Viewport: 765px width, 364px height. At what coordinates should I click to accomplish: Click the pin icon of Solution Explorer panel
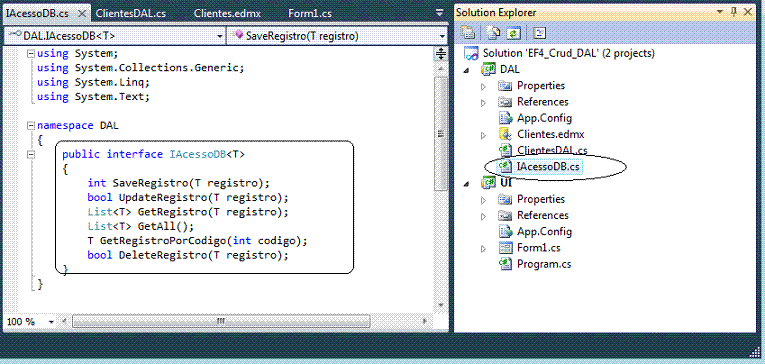coord(734,12)
